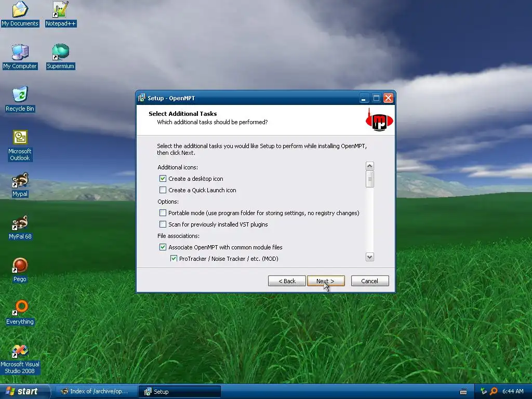The image size is (532, 399).
Task: Click the 'Additional icons:' label
Action: point(178,167)
